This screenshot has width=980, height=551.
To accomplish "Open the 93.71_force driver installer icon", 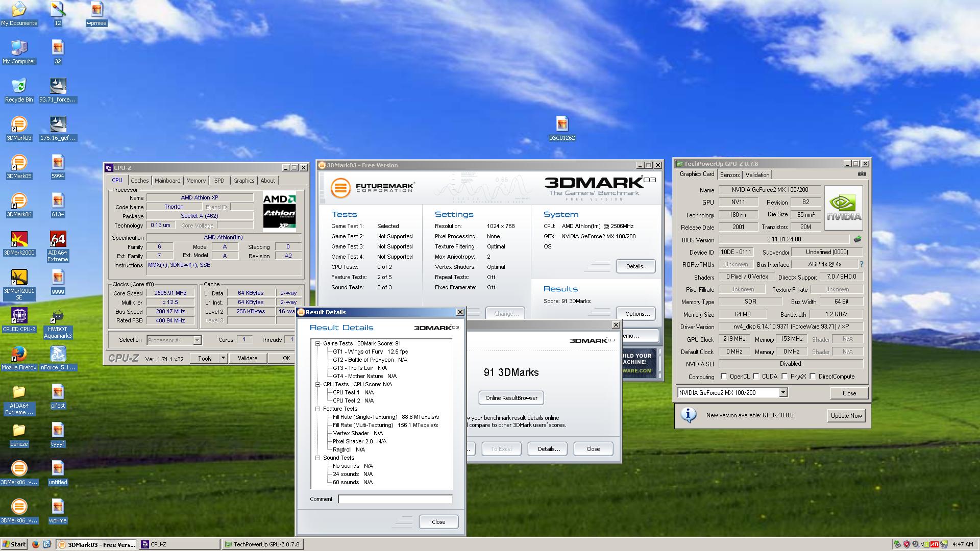I will tap(58, 90).
